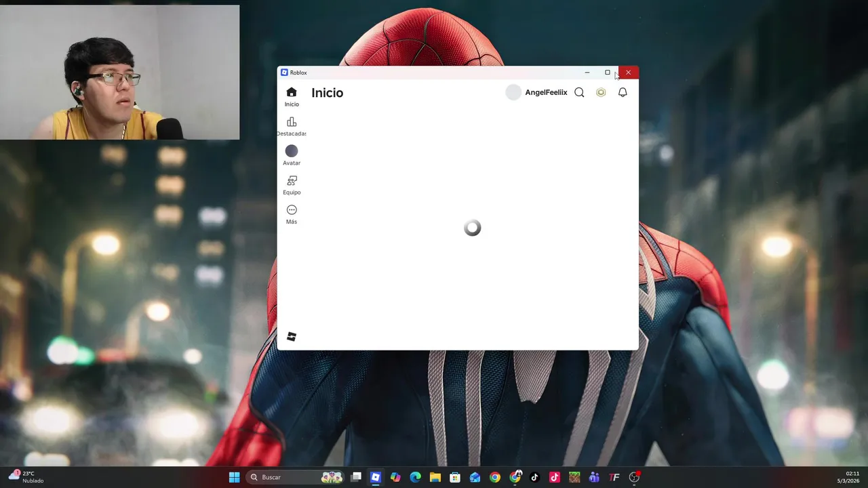Open the Windows Start menu
This screenshot has width=868, height=488.
click(234, 477)
